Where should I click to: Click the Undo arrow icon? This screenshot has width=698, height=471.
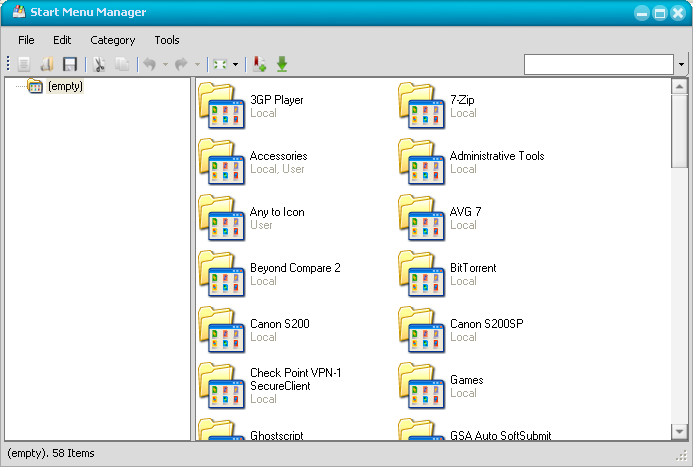[x=150, y=65]
